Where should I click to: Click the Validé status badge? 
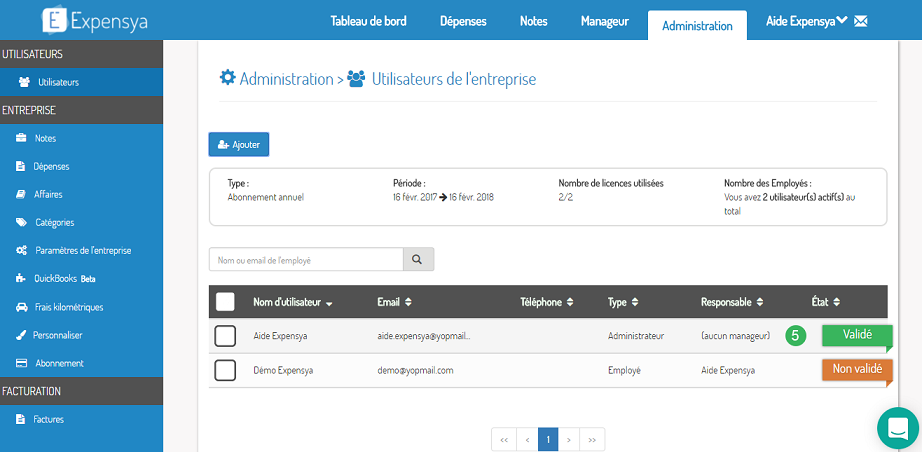[x=857, y=335]
